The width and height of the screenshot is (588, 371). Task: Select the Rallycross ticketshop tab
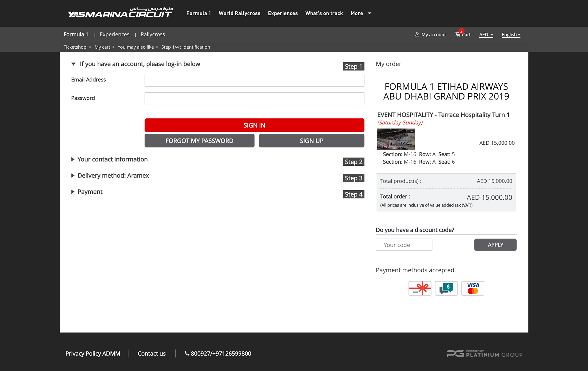point(153,34)
